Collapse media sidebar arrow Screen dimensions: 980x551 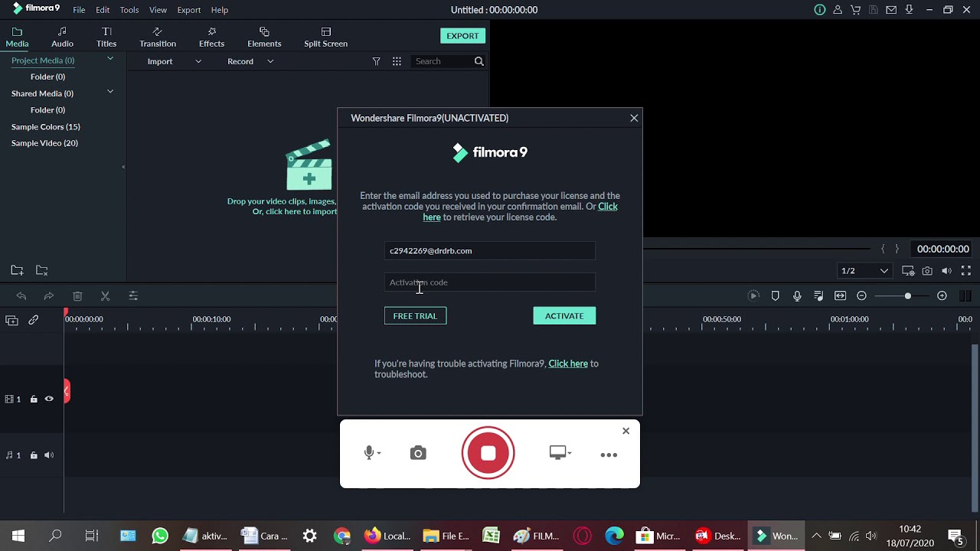tap(123, 167)
